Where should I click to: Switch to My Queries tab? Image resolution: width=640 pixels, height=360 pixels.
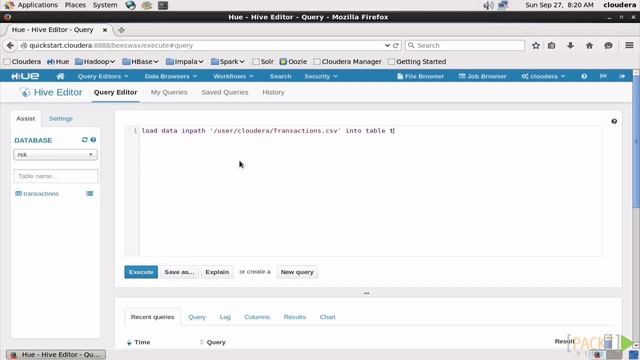(169, 92)
